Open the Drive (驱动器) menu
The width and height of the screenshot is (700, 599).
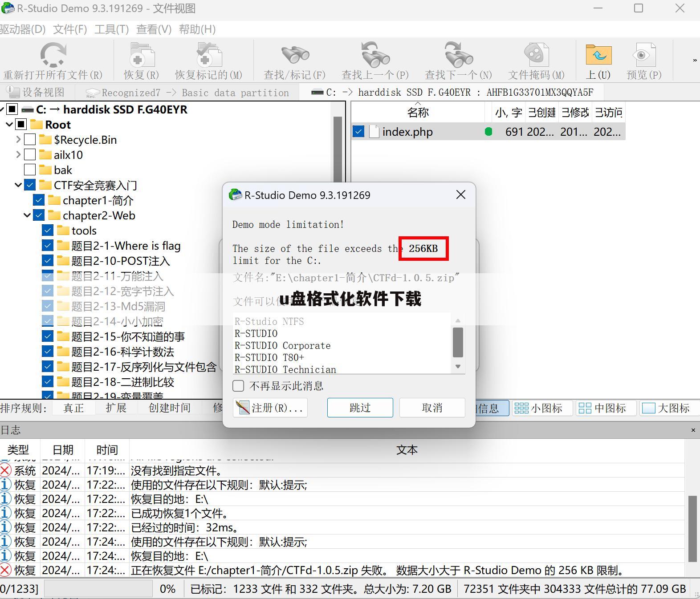[23, 29]
